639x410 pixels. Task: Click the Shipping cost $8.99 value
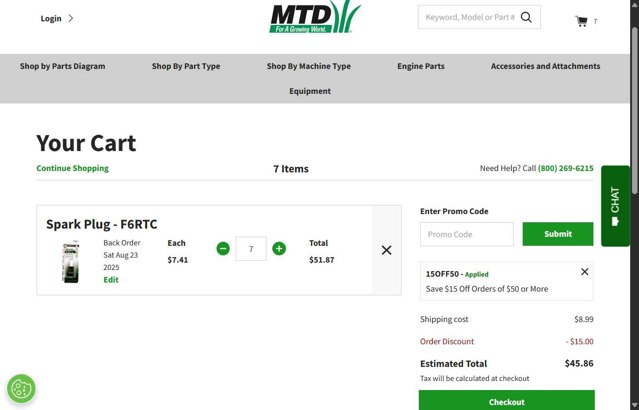pos(584,319)
